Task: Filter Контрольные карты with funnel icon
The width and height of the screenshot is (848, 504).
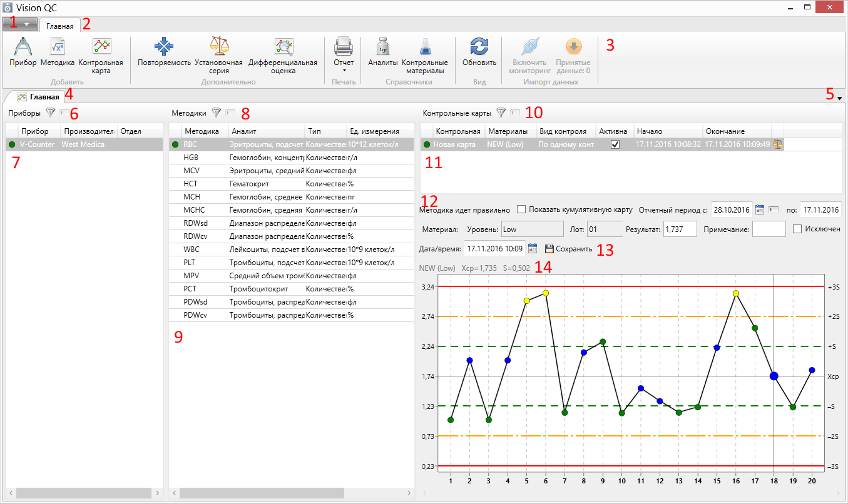Action: click(501, 113)
